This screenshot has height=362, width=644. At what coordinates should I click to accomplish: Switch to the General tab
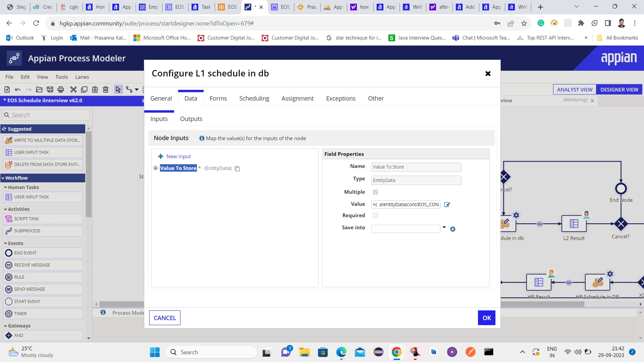click(161, 98)
